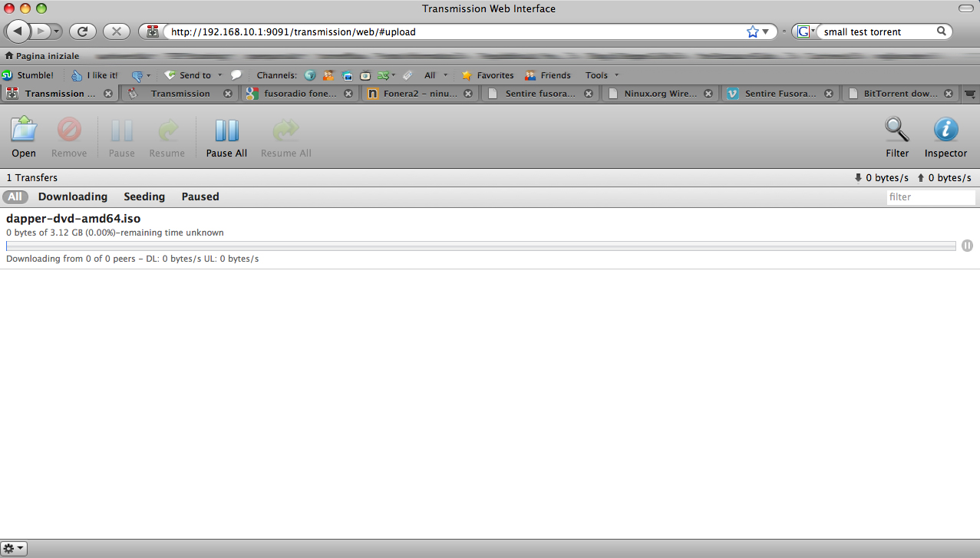Click the I like it! thumbs up

coord(94,75)
